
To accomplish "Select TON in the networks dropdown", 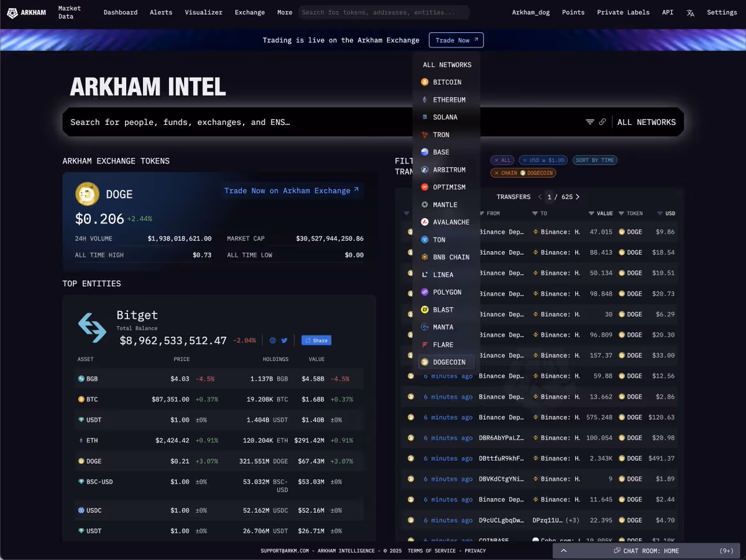I will [x=446, y=239].
